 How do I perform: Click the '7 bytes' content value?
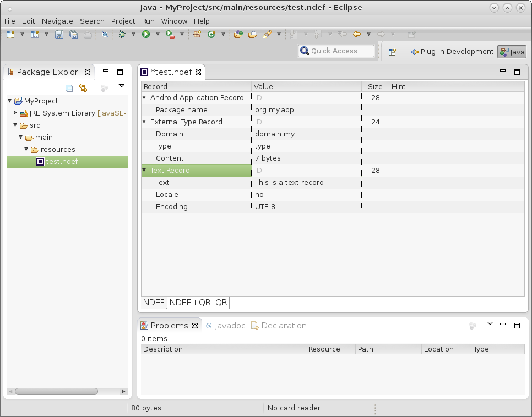268,158
